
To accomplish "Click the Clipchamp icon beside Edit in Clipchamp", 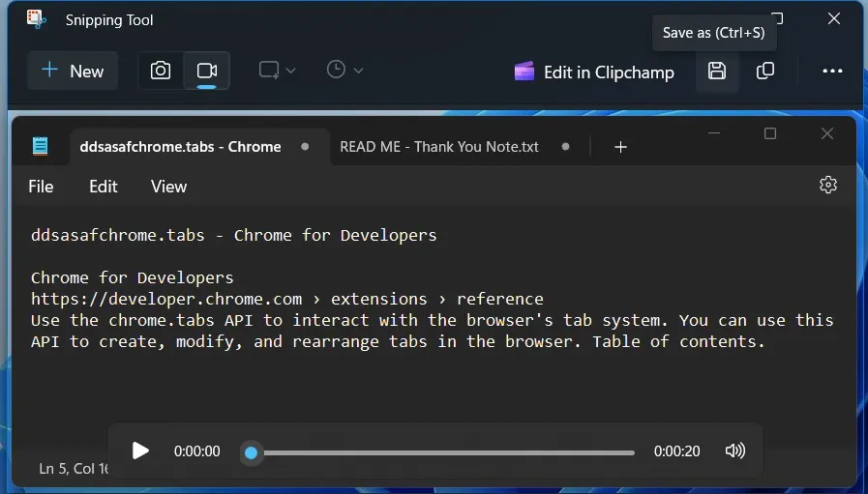I will [524, 72].
